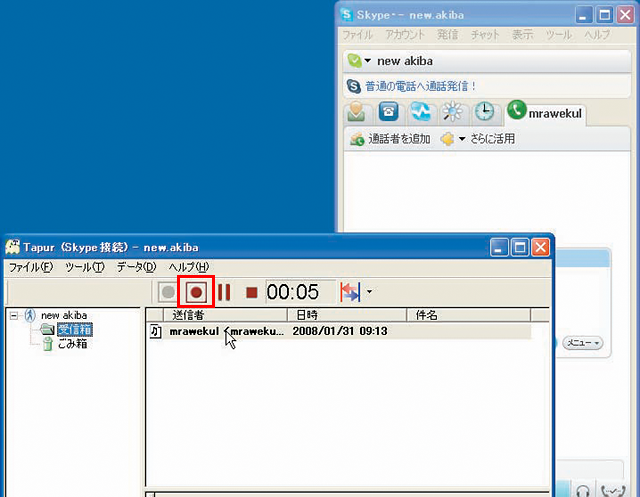Select the ごみ箱 trash folder
This screenshot has height=497, width=640.
tap(72, 344)
